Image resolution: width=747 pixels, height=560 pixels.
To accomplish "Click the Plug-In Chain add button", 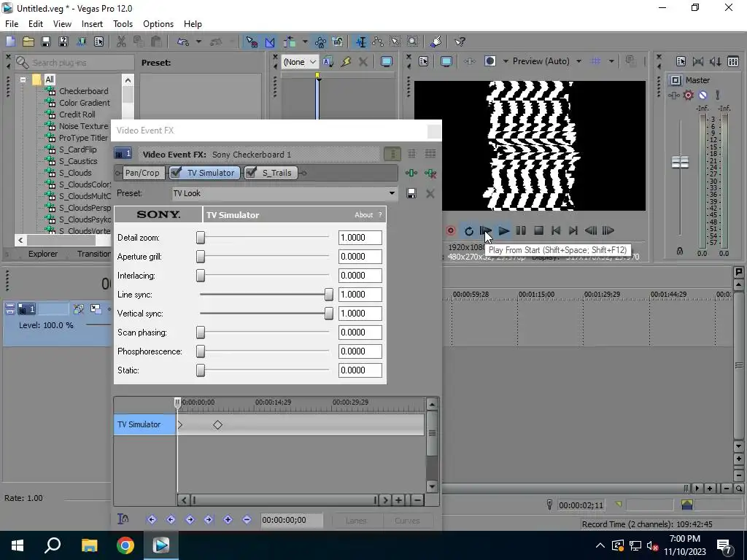I will point(411,174).
